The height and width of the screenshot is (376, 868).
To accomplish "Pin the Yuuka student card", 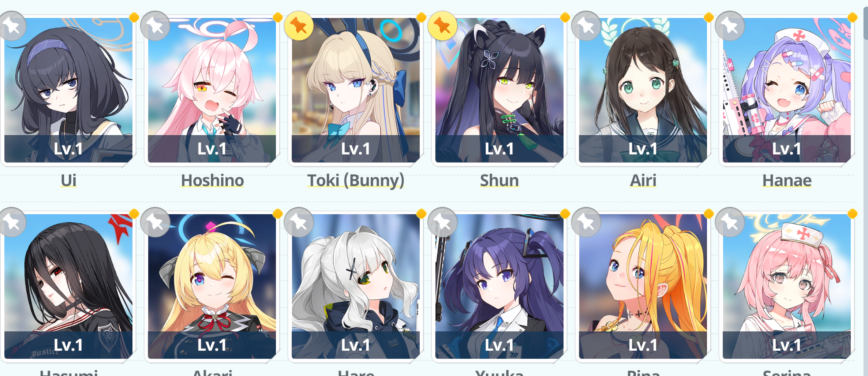I will pos(442,222).
